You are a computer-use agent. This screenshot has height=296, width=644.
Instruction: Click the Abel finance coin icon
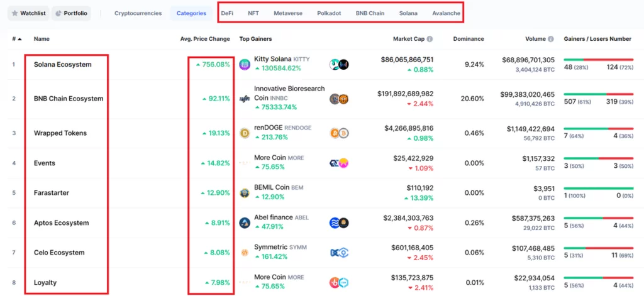pyautogui.click(x=245, y=222)
